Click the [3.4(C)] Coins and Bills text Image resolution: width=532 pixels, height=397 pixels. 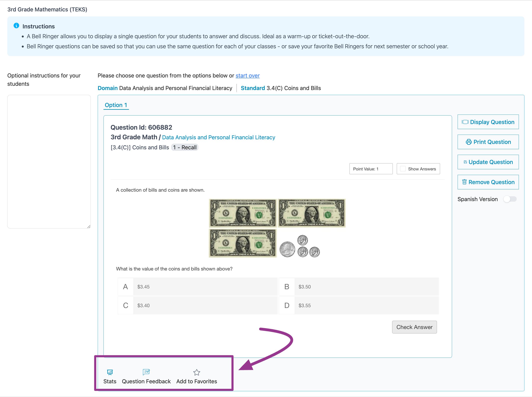pos(140,147)
